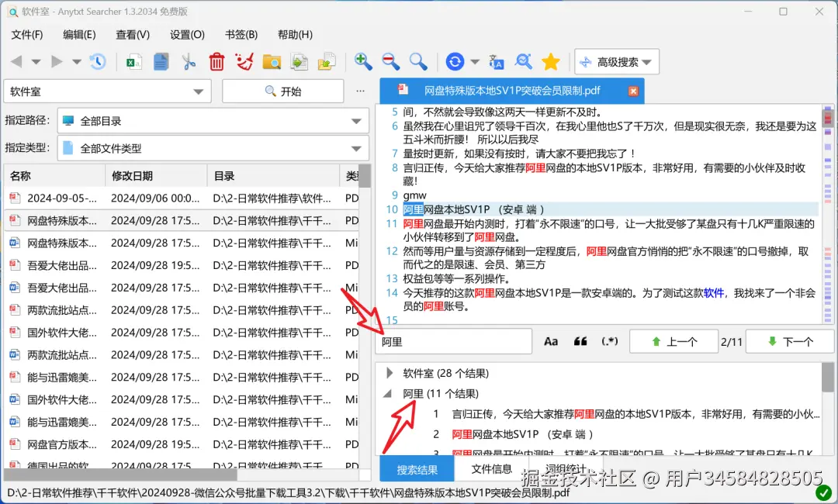Click the magnifier with chart icon
Viewport: 838px width, 504px height.
[x=523, y=62]
